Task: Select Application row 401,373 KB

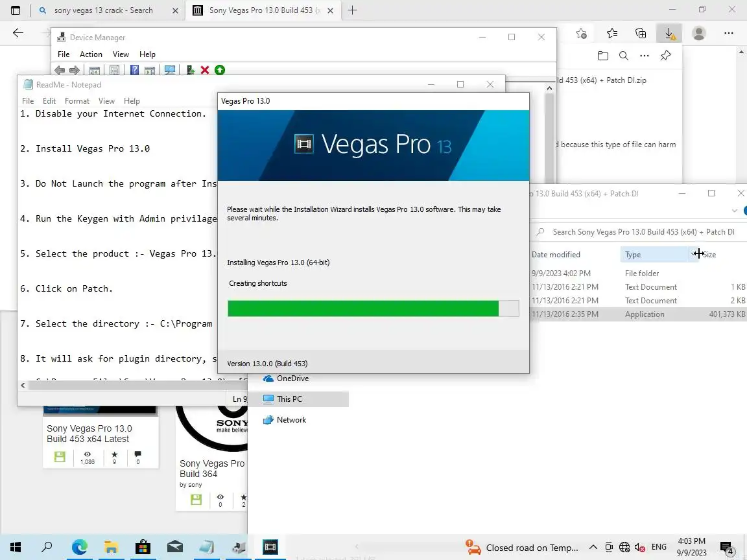Action: point(638,314)
